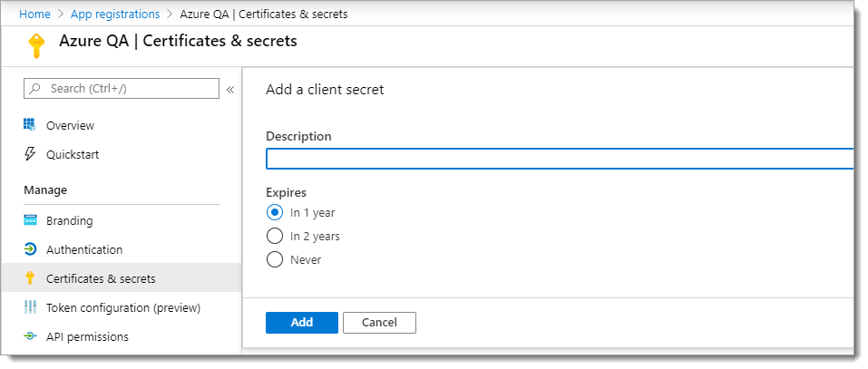The height and width of the screenshot is (369, 868).
Task: Click the Overview grid icon
Action: [30, 125]
